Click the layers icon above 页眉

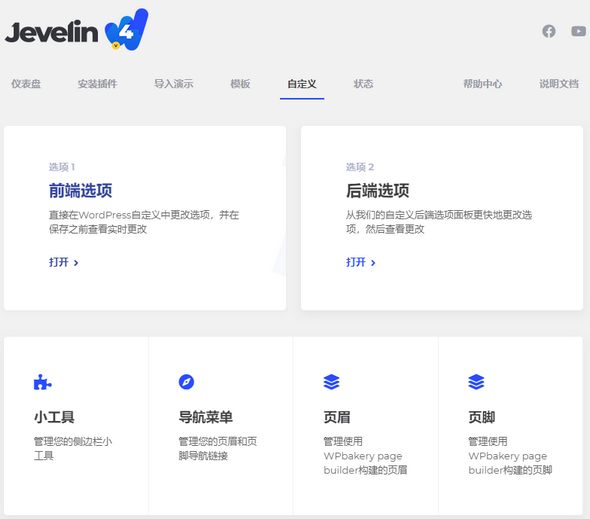(331, 382)
